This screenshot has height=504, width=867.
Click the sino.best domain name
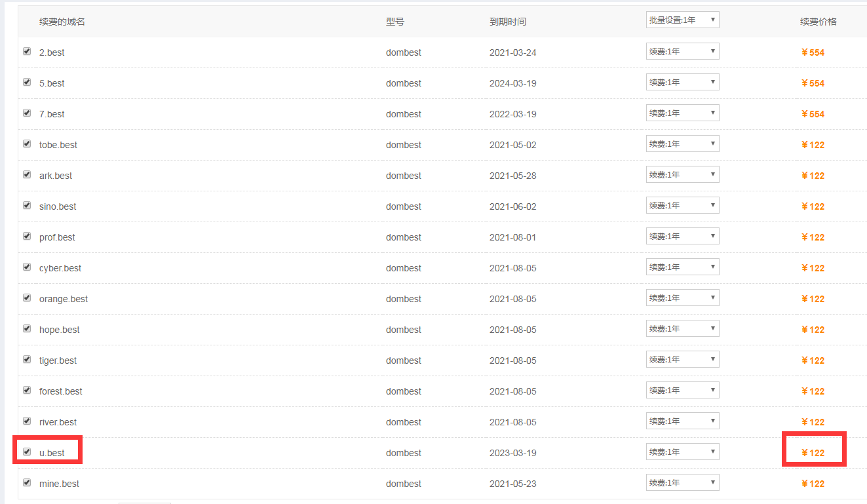[x=58, y=206]
